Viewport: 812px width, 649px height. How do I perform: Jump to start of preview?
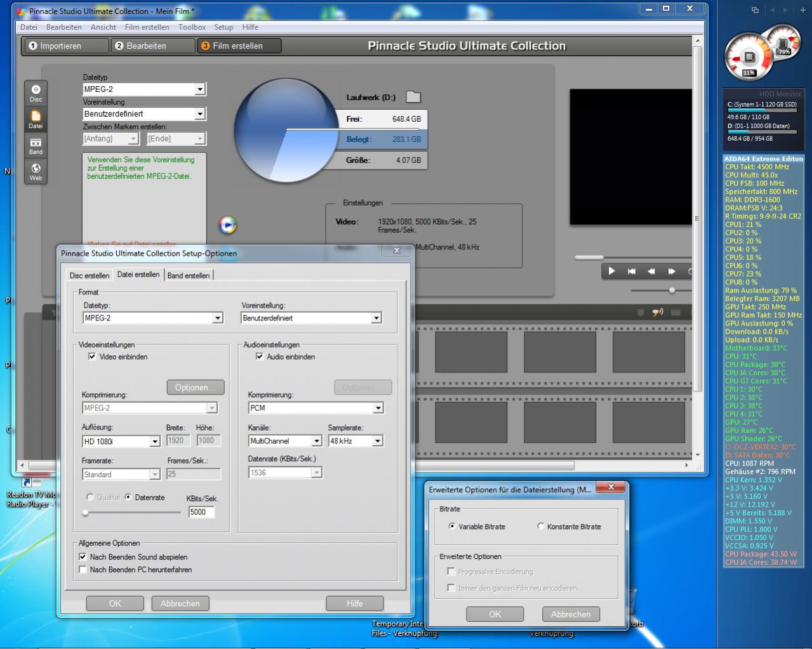632,271
